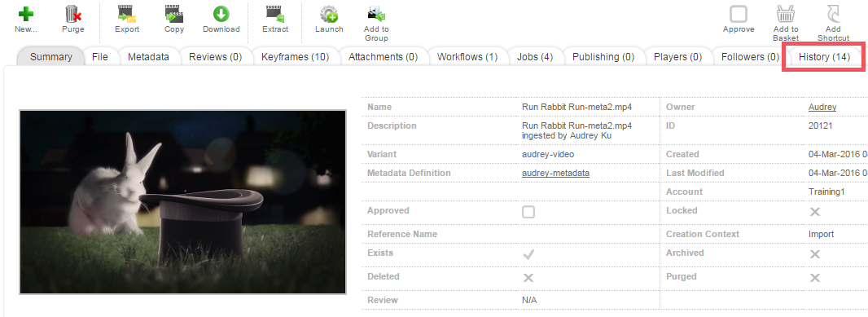Click the green Download arrow icon
The width and height of the screenshot is (868, 317).
[221, 13]
